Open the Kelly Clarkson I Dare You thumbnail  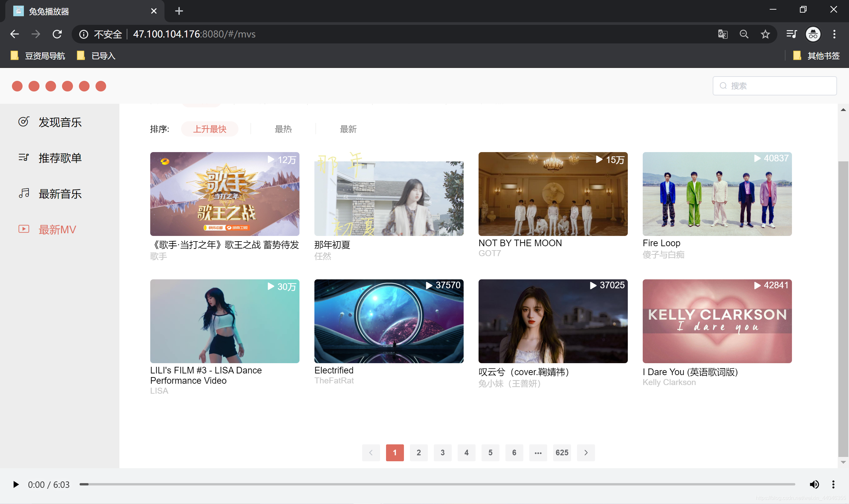(x=717, y=321)
